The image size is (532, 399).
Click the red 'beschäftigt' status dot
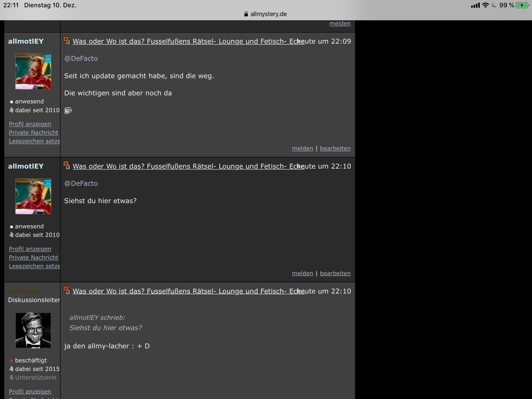tap(12, 361)
